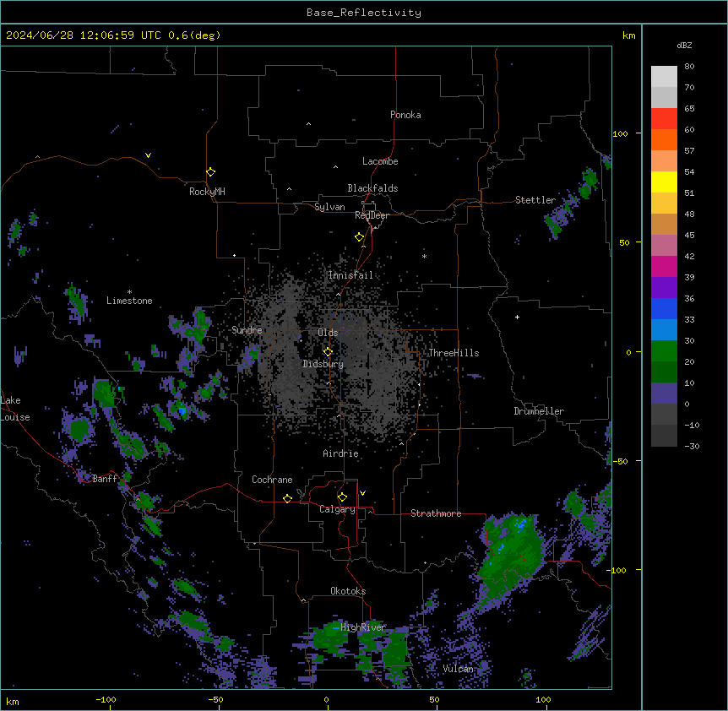Click the Sundre label
Image resolution: width=728 pixels, height=711 pixels.
(x=247, y=330)
